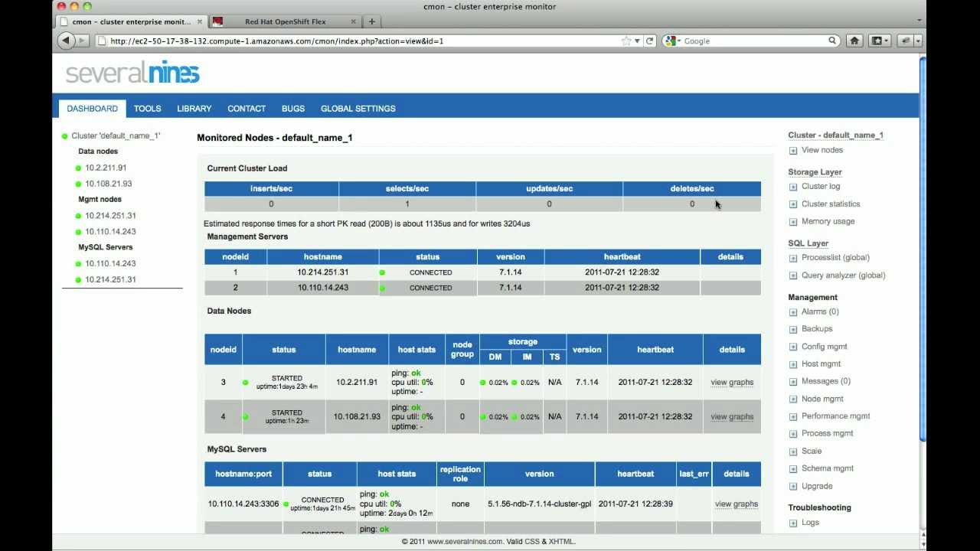
Task: Click the 5.1.56-ndb-7.1.14-cluster-gpl version cell
Action: coord(539,504)
